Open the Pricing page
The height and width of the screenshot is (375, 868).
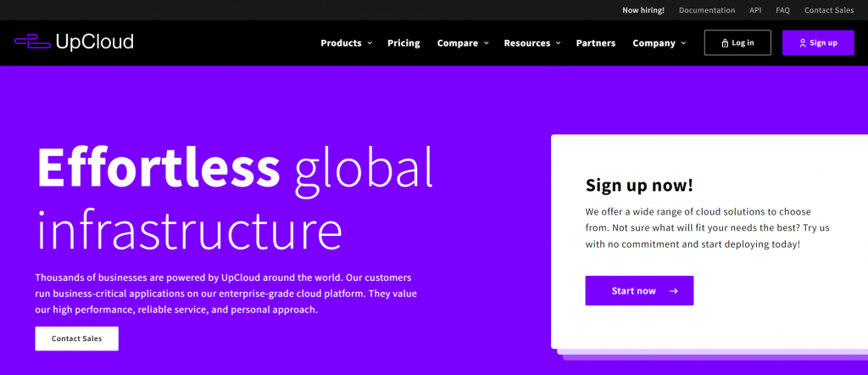[403, 43]
